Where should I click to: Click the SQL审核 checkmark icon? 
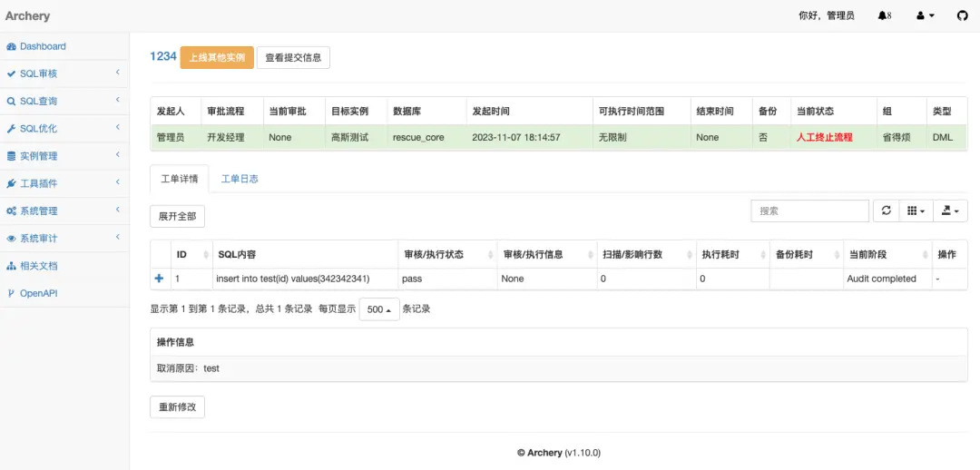pos(11,73)
